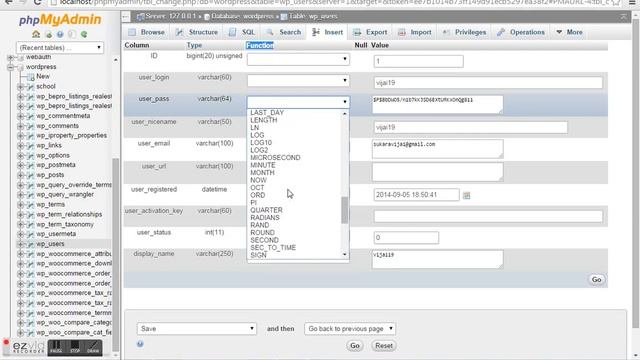Select SEC_TO_TIME in the function list
Image resolution: width=640 pixels, height=360 pixels.
click(273, 247)
